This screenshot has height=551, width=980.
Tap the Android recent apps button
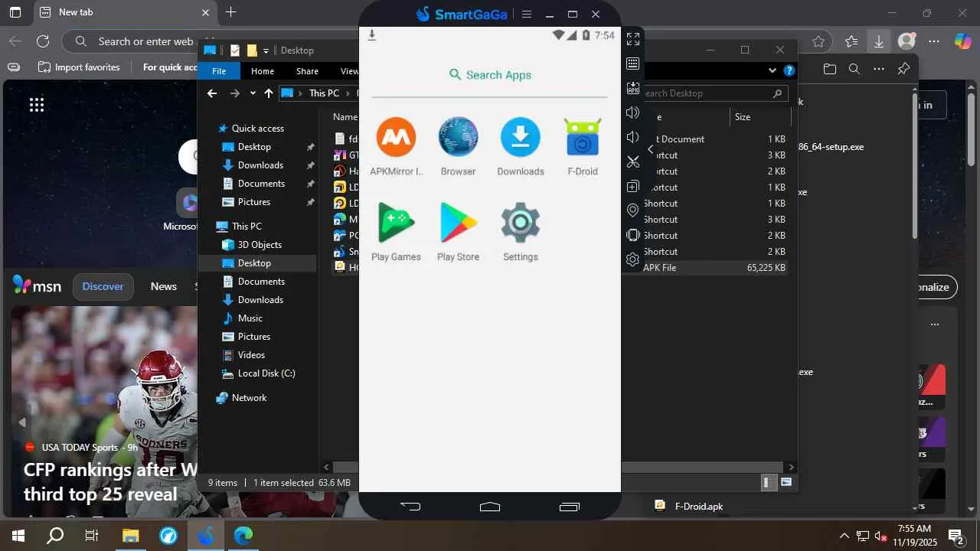[570, 506]
